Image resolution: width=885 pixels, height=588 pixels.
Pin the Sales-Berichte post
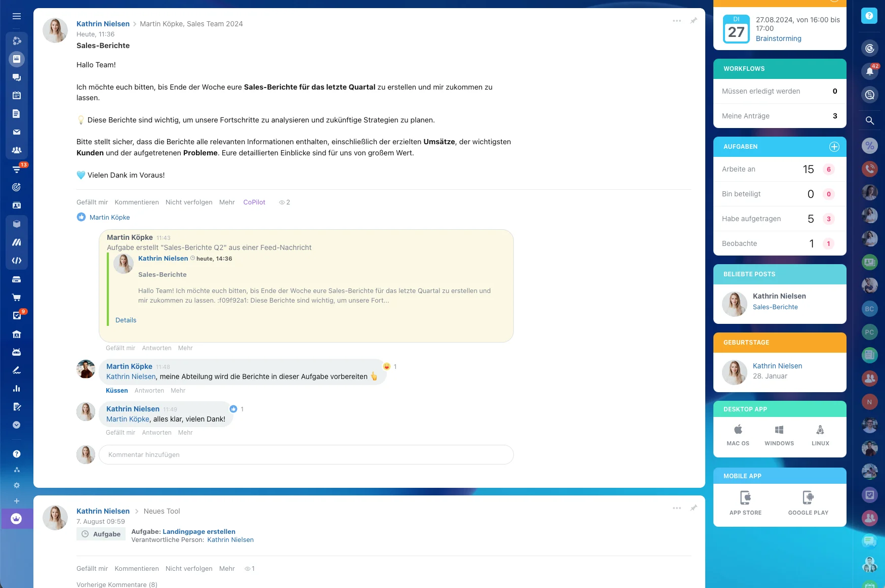[x=693, y=21]
